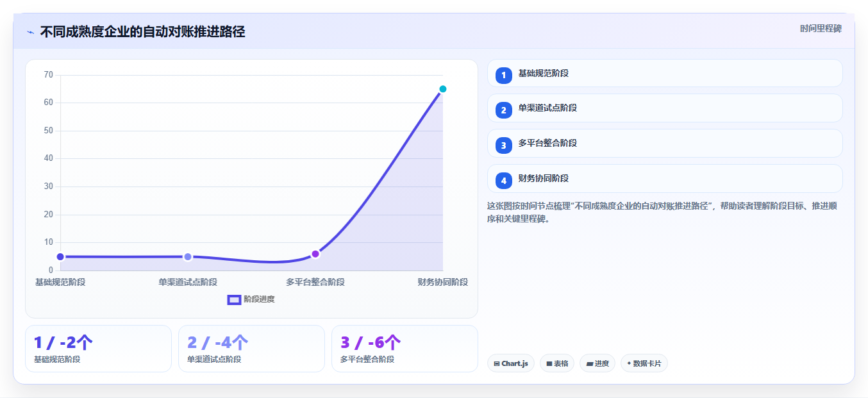Click the chart data point for 多平台整合阶段

(x=315, y=254)
